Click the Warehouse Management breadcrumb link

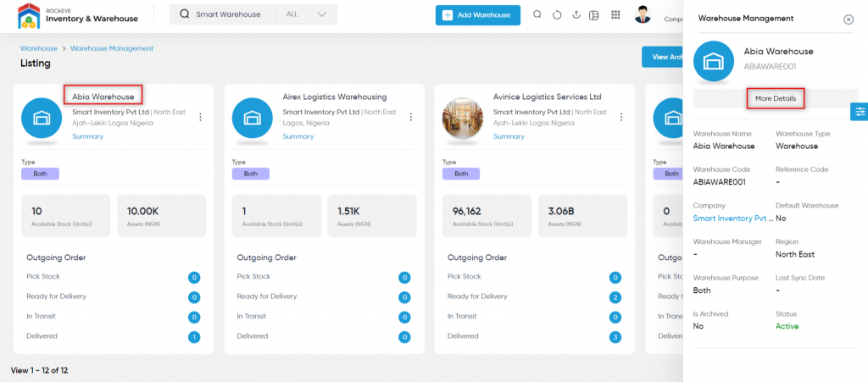(112, 48)
